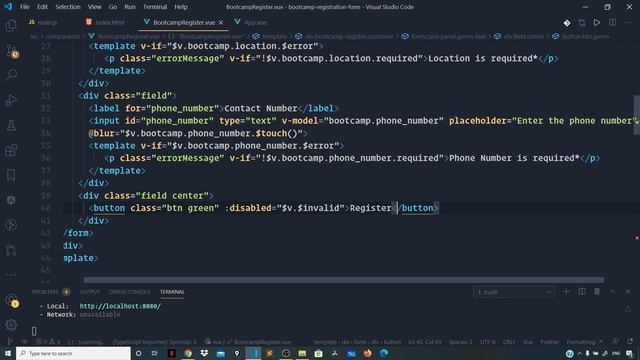Open notifications bell in status bar

630,341
